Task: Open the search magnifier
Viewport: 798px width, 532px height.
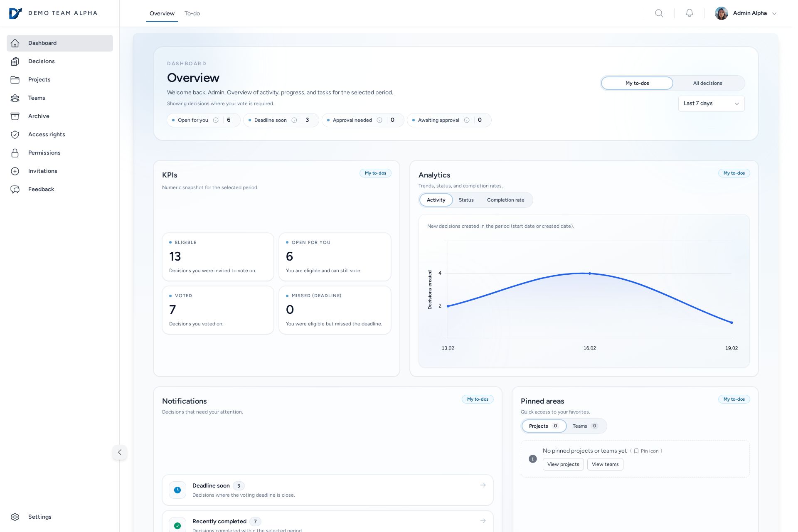Action: [x=659, y=13]
